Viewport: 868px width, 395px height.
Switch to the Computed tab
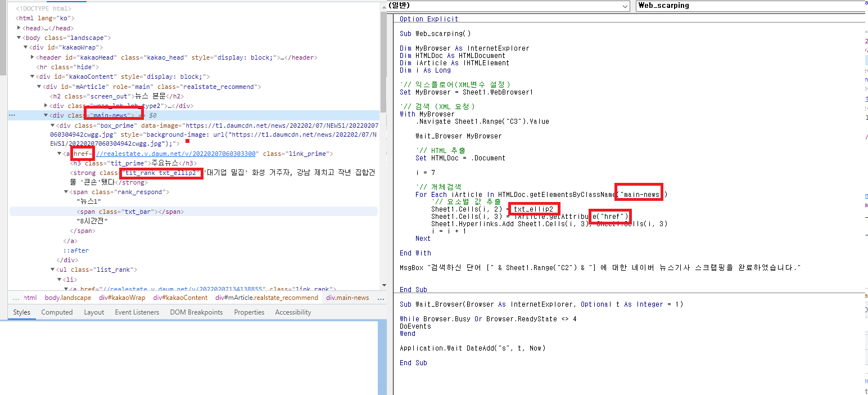click(x=57, y=312)
